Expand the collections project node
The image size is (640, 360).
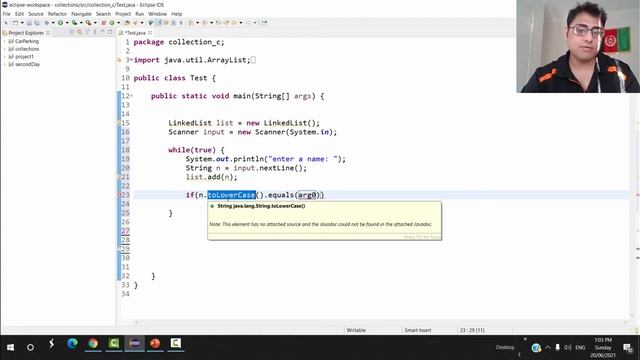pyautogui.click(x=4, y=49)
